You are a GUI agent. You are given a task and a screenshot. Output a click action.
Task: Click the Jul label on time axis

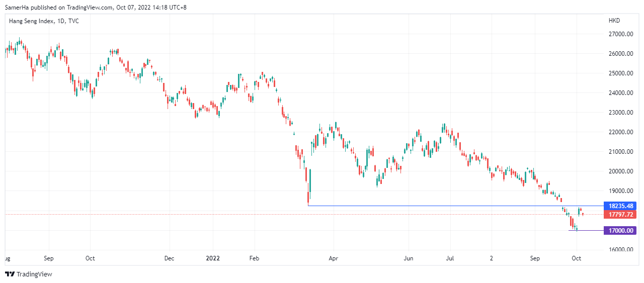pos(450,258)
